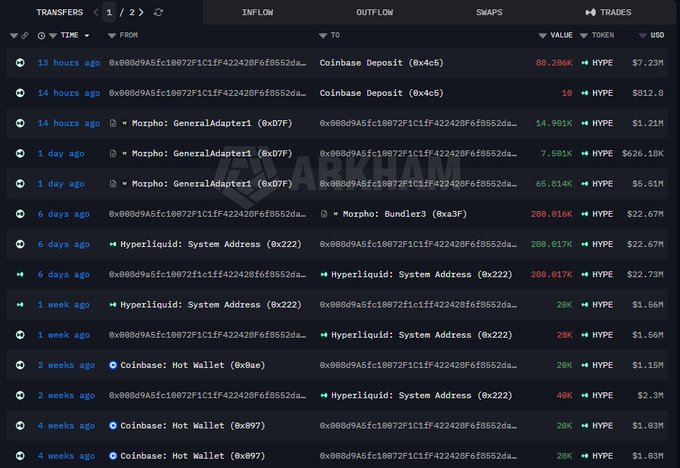Image resolution: width=680 pixels, height=468 pixels.
Task: Click the chain icon in $812.8 row
Action: click(20, 93)
